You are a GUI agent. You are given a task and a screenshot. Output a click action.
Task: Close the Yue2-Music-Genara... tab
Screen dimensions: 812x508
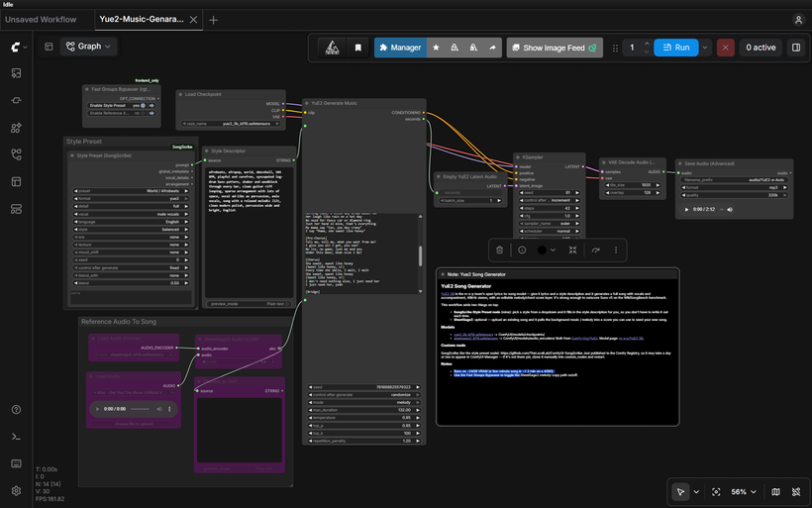(193, 20)
